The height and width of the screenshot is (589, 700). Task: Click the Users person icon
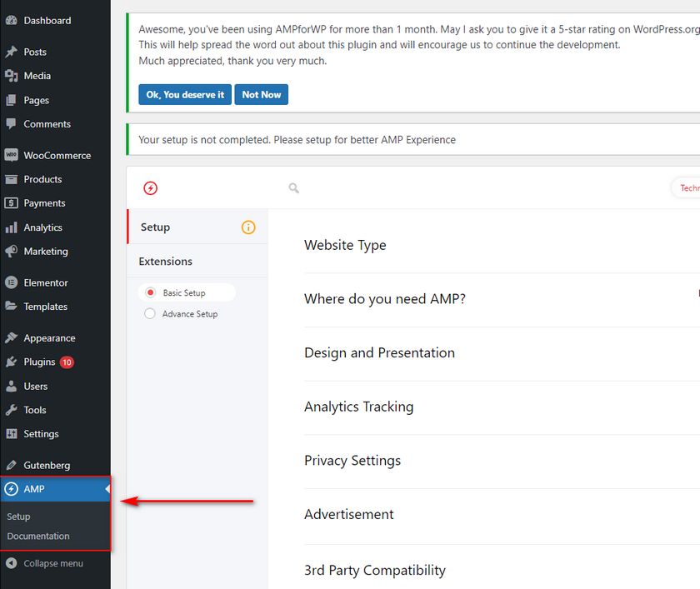point(11,386)
